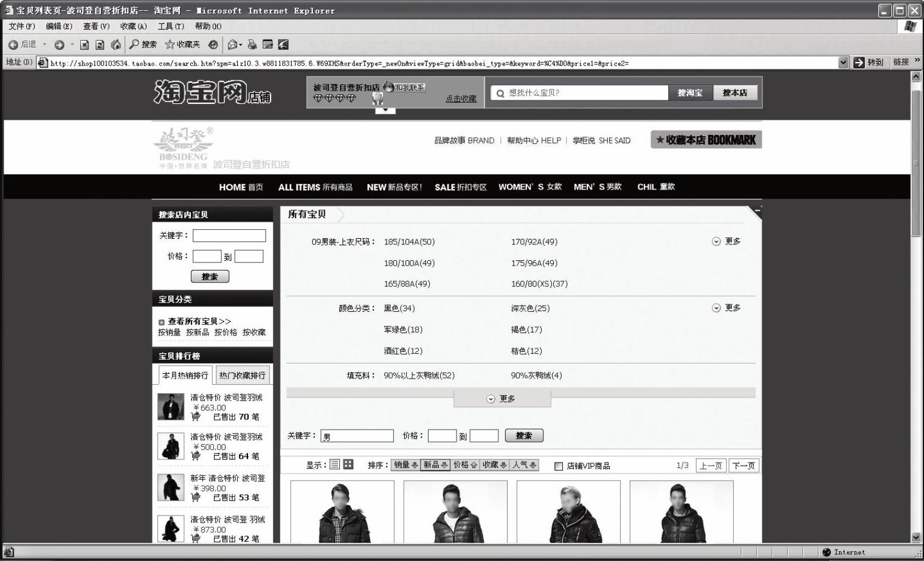Open the 收藏夹 favorites star button

[x=182, y=44]
